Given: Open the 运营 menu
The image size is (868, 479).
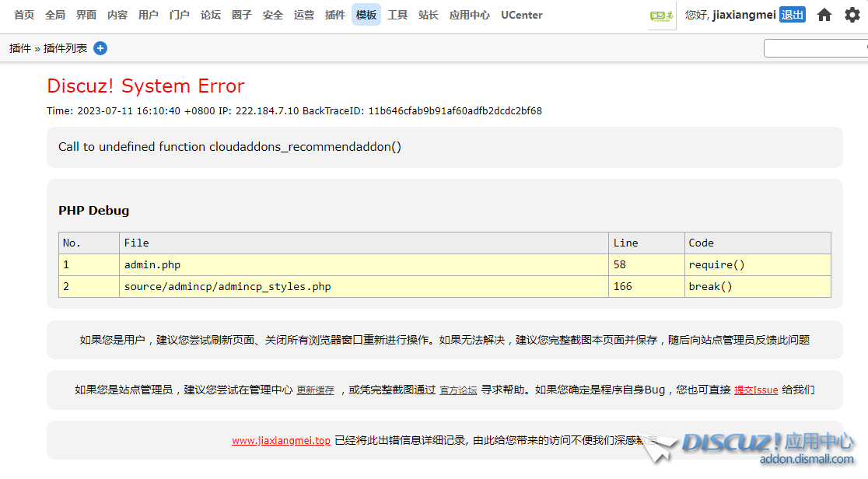Looking at the screenshot, I should (x=304, y=15).
